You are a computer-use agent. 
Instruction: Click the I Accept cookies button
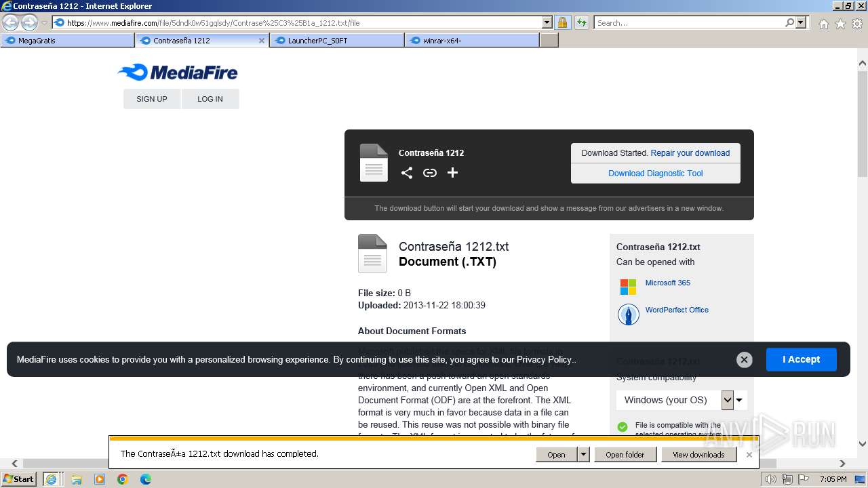tap(802, 360)
